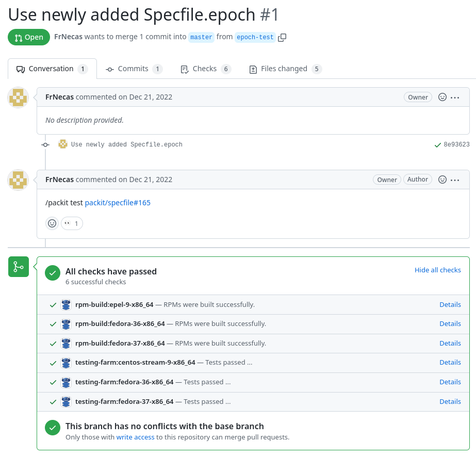Open the Checks tab
The height and width of the screenshot is (456, 476).
[205, 69]
